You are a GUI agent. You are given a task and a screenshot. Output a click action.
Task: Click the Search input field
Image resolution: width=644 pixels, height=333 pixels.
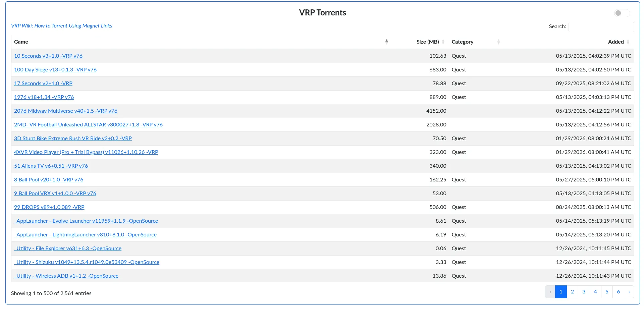click(x=601, y=27)
